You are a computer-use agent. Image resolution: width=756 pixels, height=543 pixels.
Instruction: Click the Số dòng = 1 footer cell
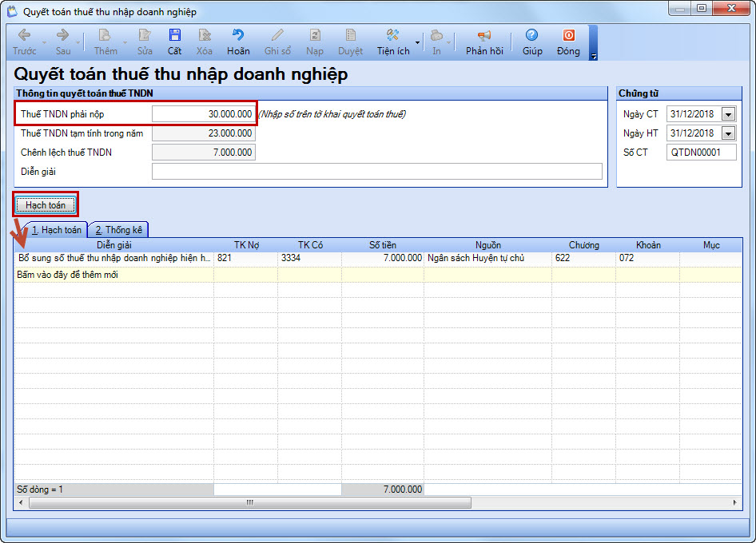tap(114, 489)
